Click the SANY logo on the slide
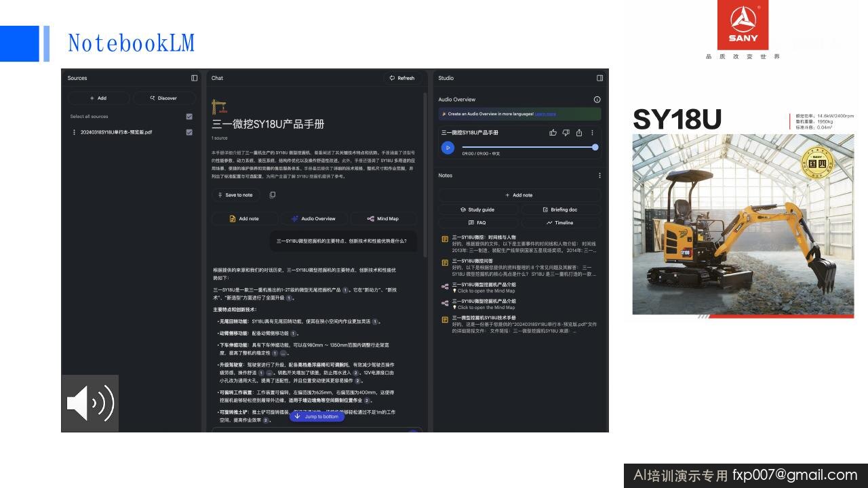 [743, 25]
